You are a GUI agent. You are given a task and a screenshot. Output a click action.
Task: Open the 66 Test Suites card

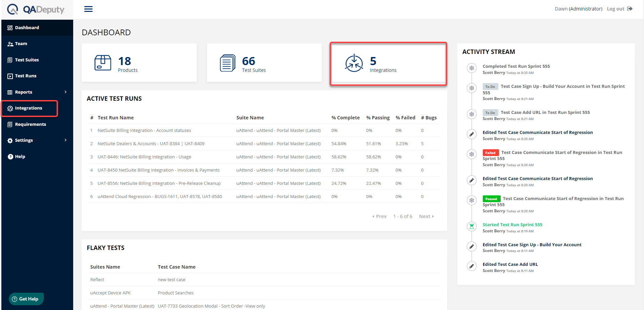(264, 63)
